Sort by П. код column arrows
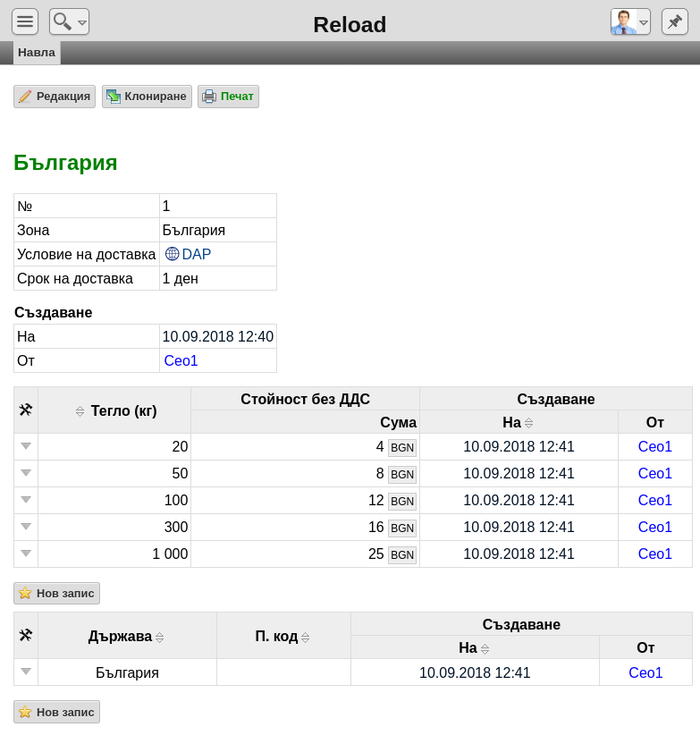The width and height of the screenshot is (700, 744). (306, 638)
